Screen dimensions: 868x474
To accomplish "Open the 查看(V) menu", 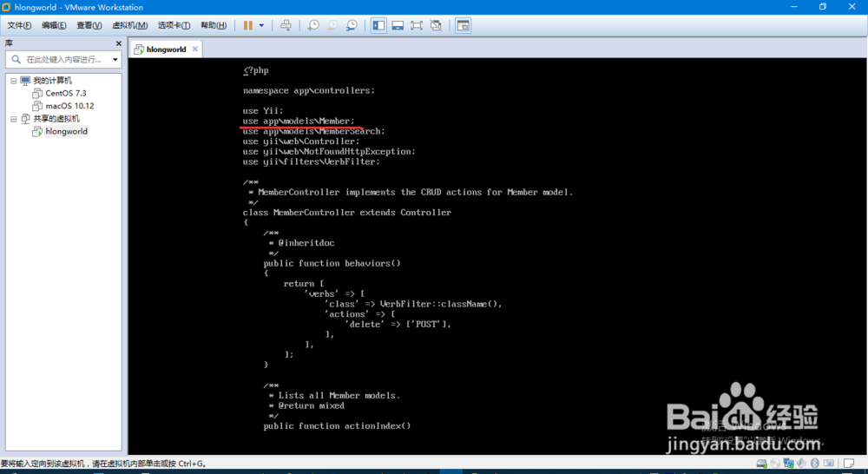I will 89,25.
